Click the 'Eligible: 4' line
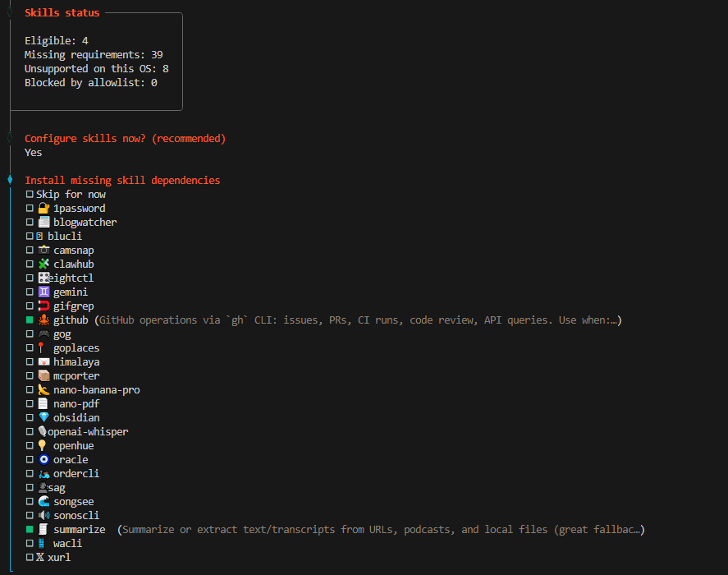 point(56,41)
